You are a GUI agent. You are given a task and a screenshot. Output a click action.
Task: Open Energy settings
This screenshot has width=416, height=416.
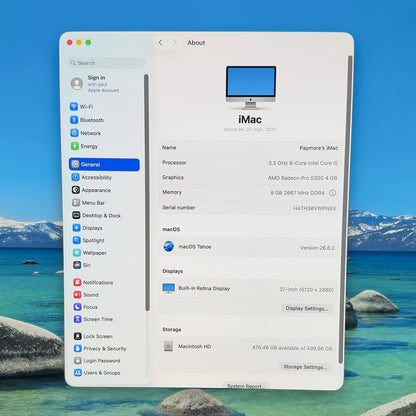click(84, 146)
